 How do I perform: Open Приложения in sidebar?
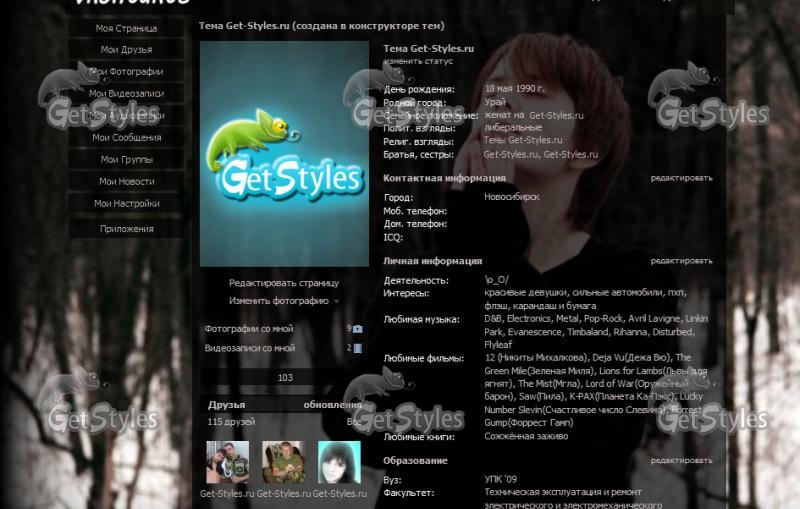pyautogui.click(x=126, y=229)
